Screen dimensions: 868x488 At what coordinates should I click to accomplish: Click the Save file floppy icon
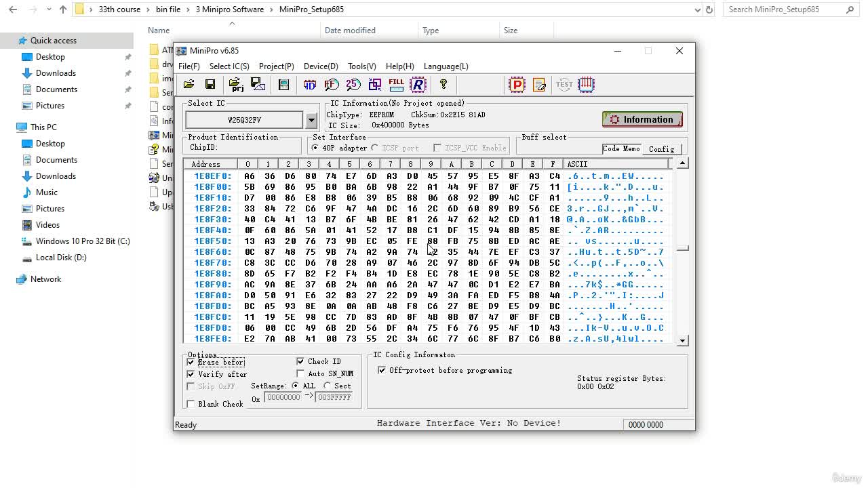pyautogui.click(x=210, y=85)
